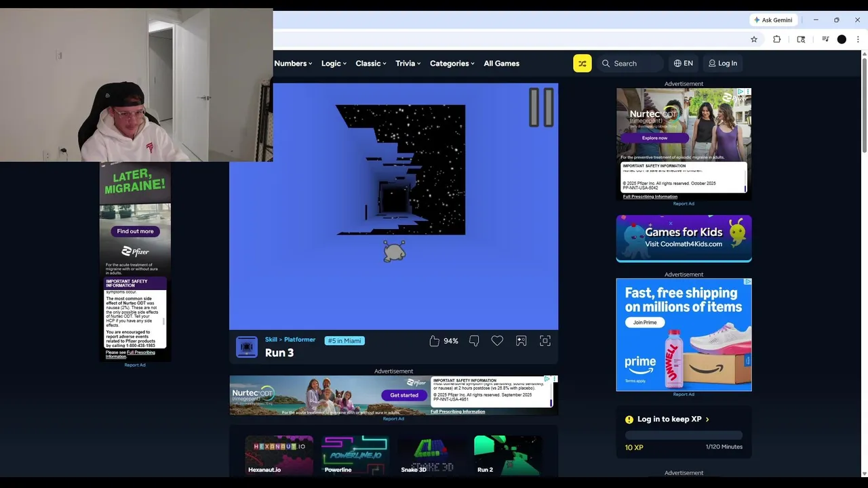This screenshot has width=868, height=488.
Task: Click the 10 XP label
Action: 634,447
